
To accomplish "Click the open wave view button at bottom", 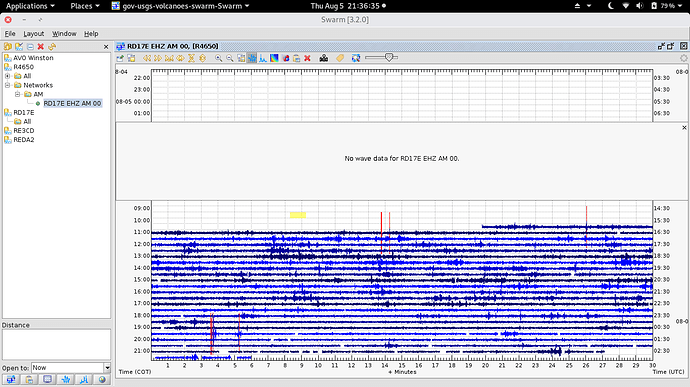I will (x=66, y=380).
